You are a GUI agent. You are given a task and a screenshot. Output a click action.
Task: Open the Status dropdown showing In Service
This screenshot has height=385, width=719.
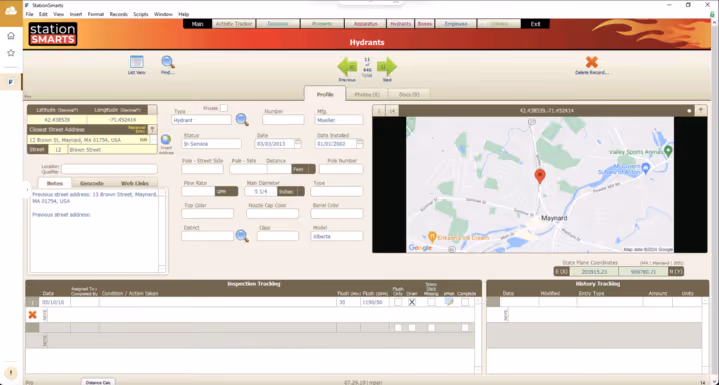click(x=211, y=144)
